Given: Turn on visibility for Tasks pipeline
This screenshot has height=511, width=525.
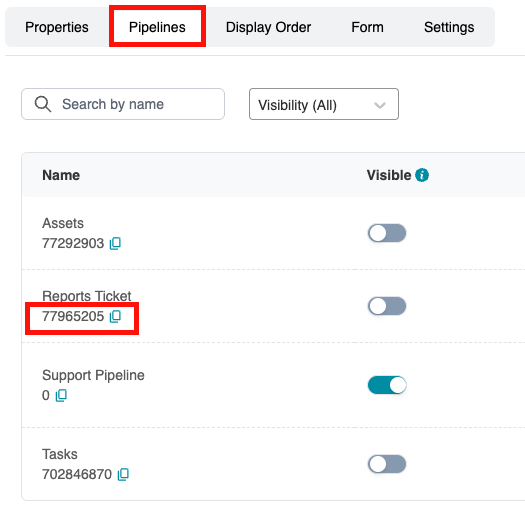Looking at the screenshot, I should 387,464.
